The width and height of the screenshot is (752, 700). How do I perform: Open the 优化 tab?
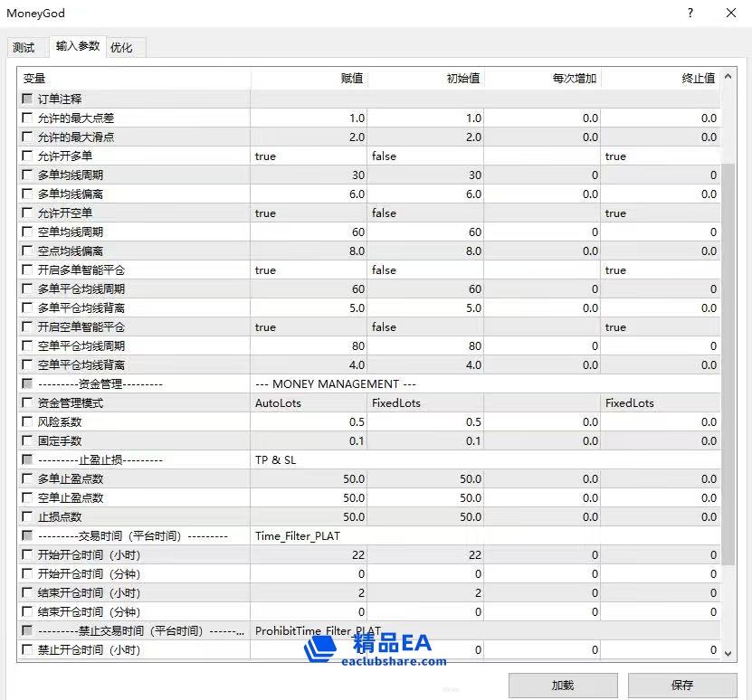point(121,47)
